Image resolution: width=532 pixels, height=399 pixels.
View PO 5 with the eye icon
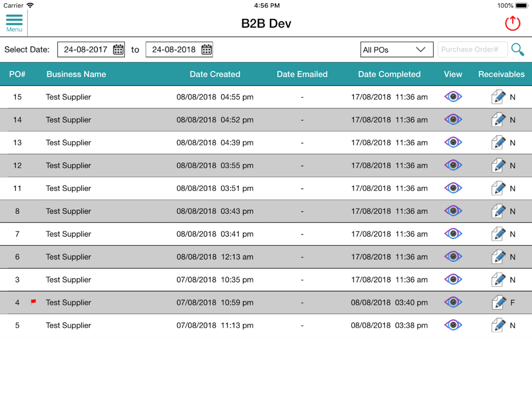tap(453, 325)
